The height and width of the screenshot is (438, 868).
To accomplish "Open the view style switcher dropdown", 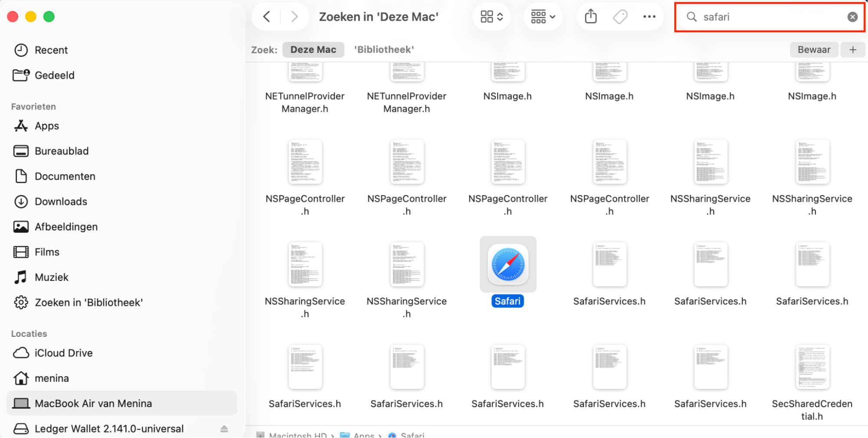I will (x=491, y=16).
